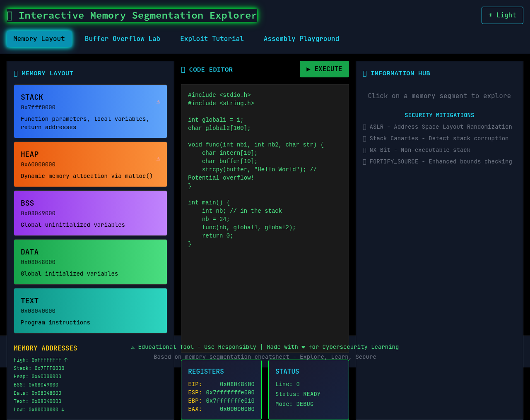Click the sun icon in the Light button

tap(491, 15)
